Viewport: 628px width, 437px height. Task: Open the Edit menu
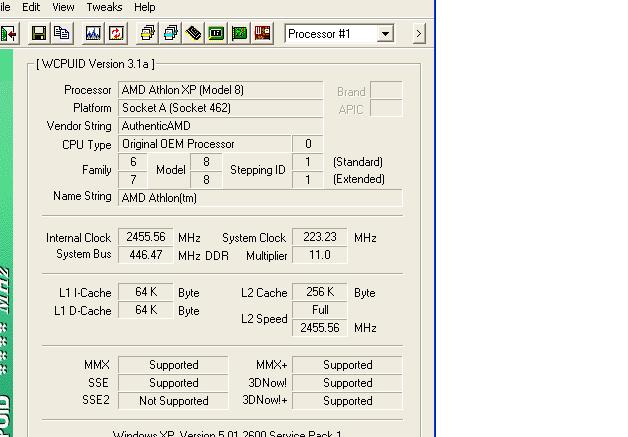pyautogui.click(x=31, y=7)
